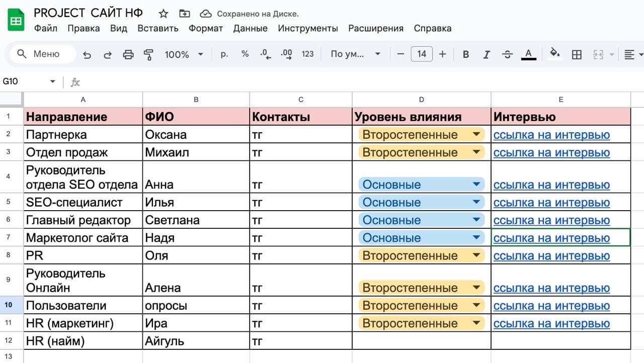The width and height of the screenshot is (644, 363).
Task: Activate the paint format roller icon
Action: pyautogui.click(x=148, y=54)
